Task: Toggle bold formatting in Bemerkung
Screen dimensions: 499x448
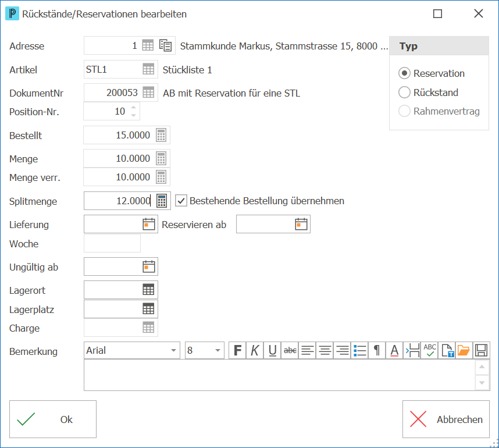Action: pos(237,350)
